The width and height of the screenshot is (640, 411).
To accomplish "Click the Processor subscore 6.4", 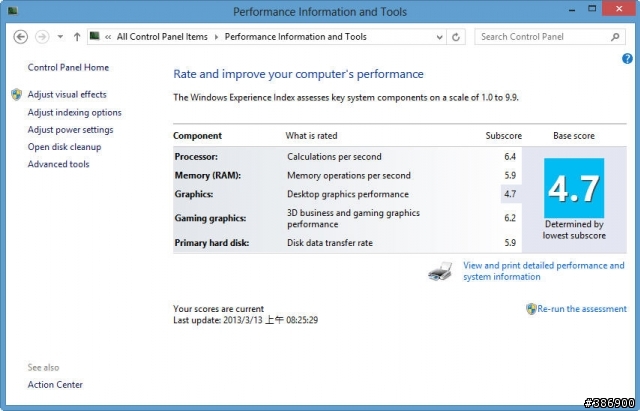I will [510, 157].
